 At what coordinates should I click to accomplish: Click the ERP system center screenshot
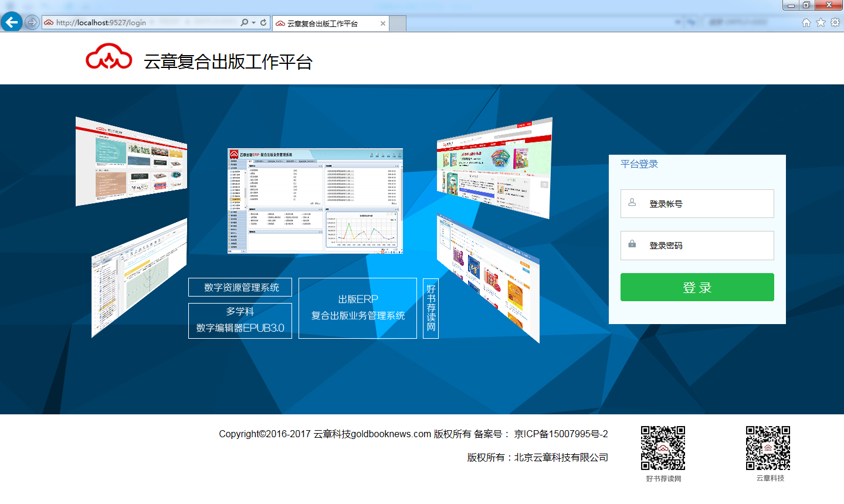[315, 201]
